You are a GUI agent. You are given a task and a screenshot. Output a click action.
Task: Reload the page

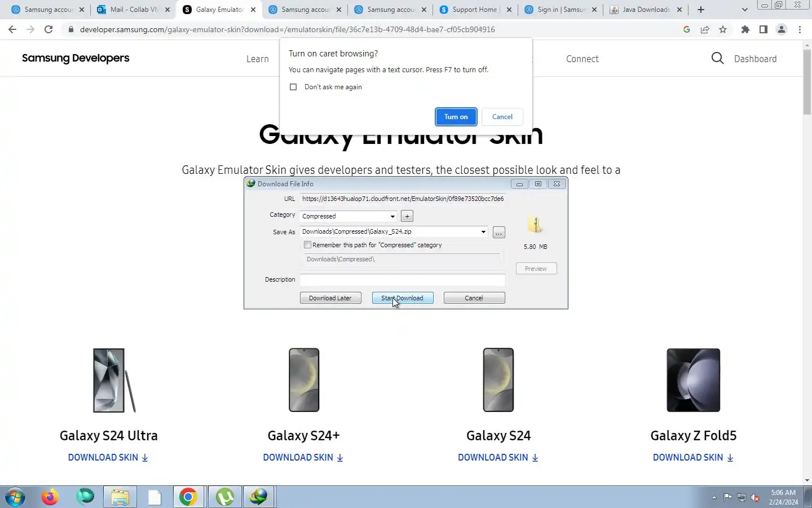click(x=48, y=29)
